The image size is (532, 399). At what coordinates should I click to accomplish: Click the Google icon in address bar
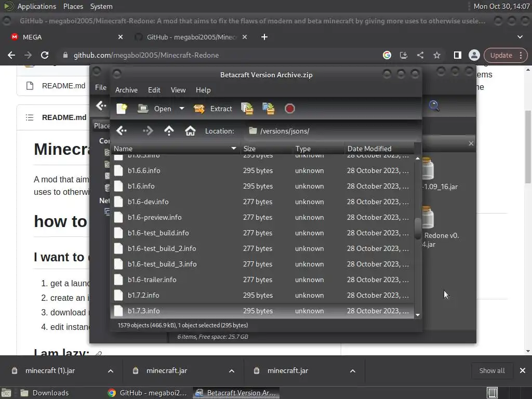pos(387,55)
